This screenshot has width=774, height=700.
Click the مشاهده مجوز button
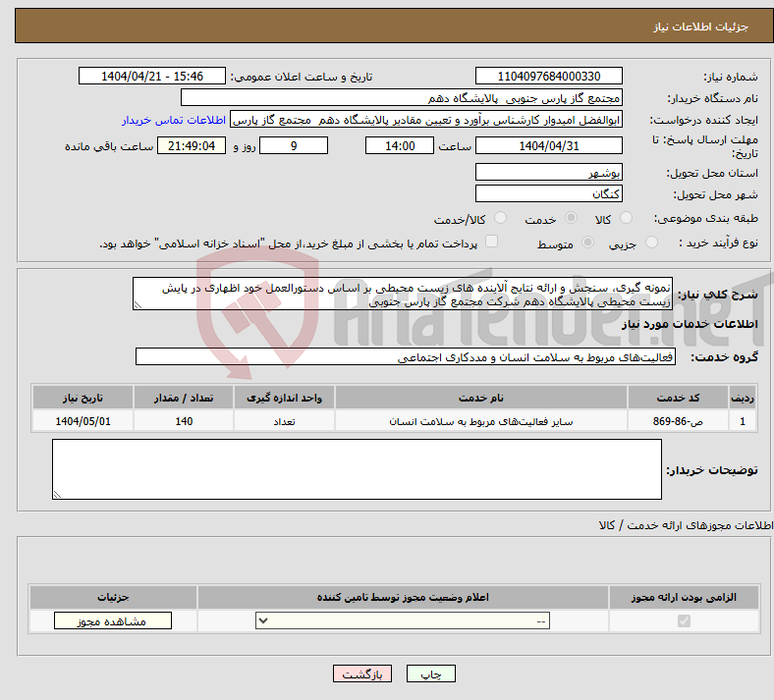(113, 620)
